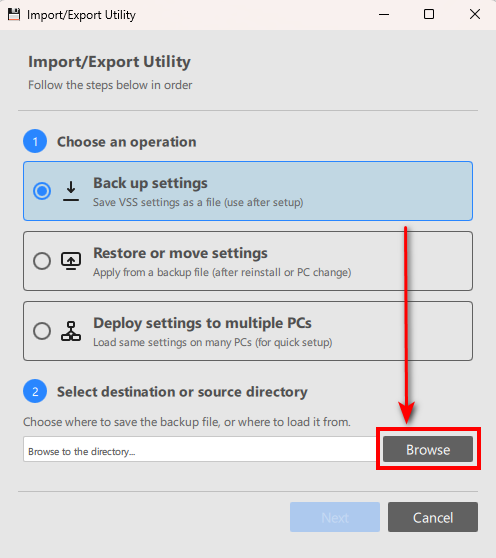Click the Next button
Image resolution: width=496 pixels, height=558 pixels.
point(335,517)
